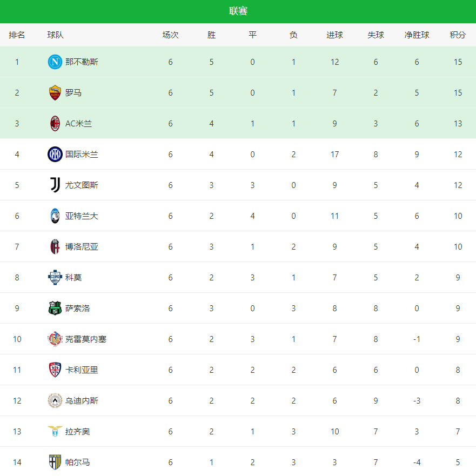Click the Lazio eagle logo
The width and height of the screenshot is (476, 476).
pyautogui.click(x=55, y=432)
